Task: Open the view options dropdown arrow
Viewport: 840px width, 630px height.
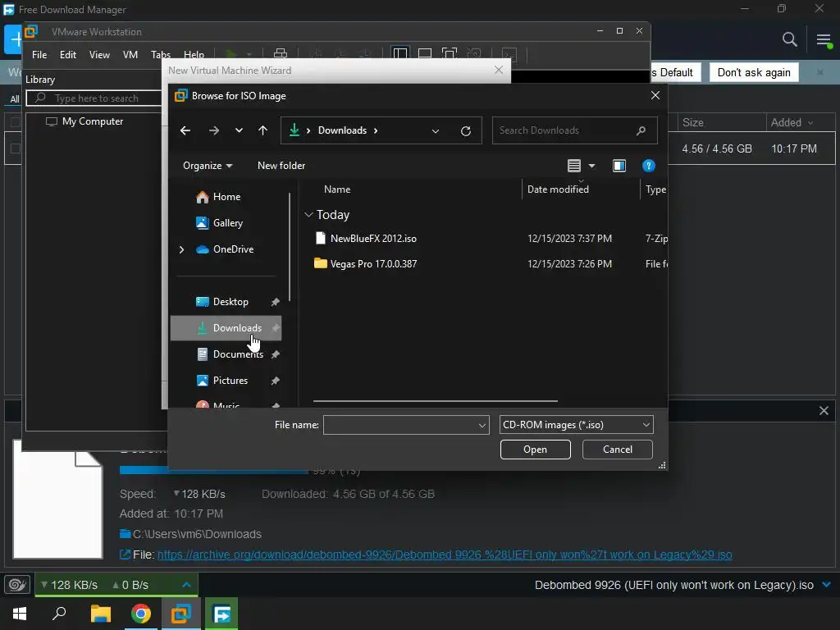Action: (591, 166)
